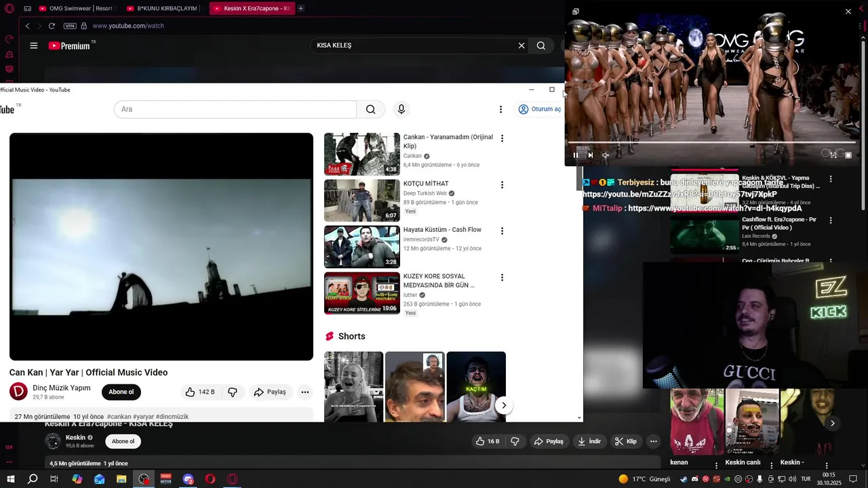Open more actions next to Paylaş (Can Kan)
868x488 pixels.
click(305, 392)
